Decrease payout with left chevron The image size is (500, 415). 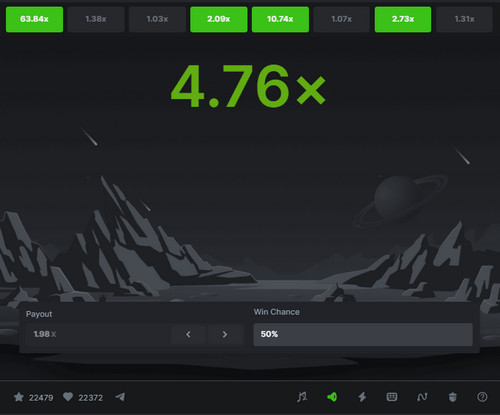click(188, 334)
